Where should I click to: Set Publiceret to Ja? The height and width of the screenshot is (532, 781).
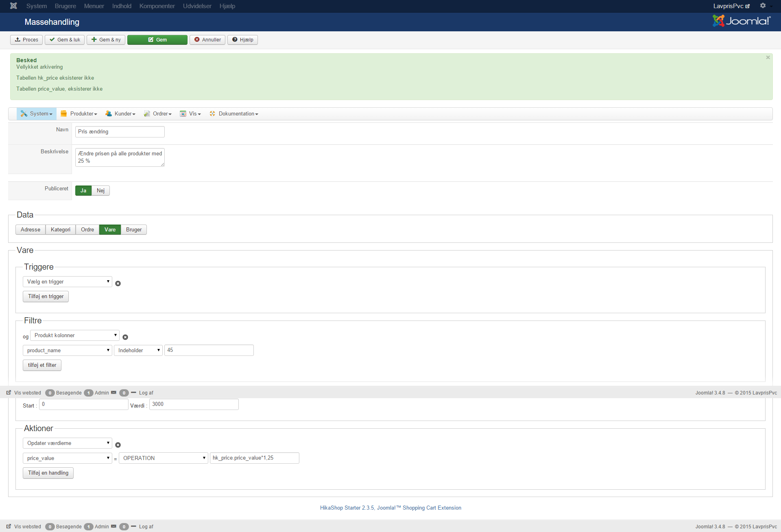click(83, 191)
